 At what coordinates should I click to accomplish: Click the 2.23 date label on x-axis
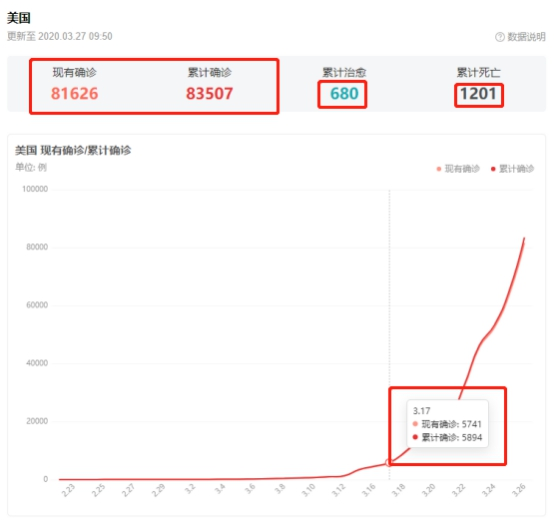(68, 490)
